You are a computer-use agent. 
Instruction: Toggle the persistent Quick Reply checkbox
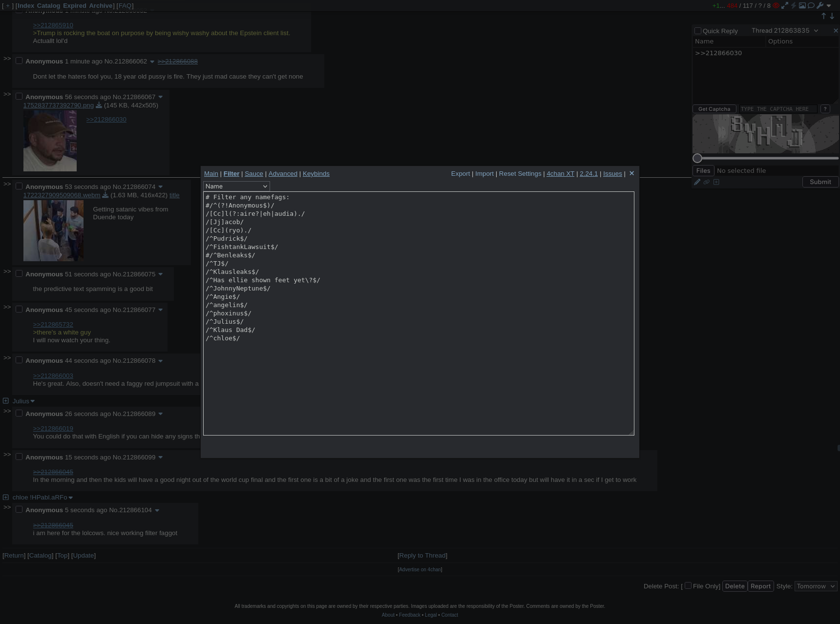(698, 31)
